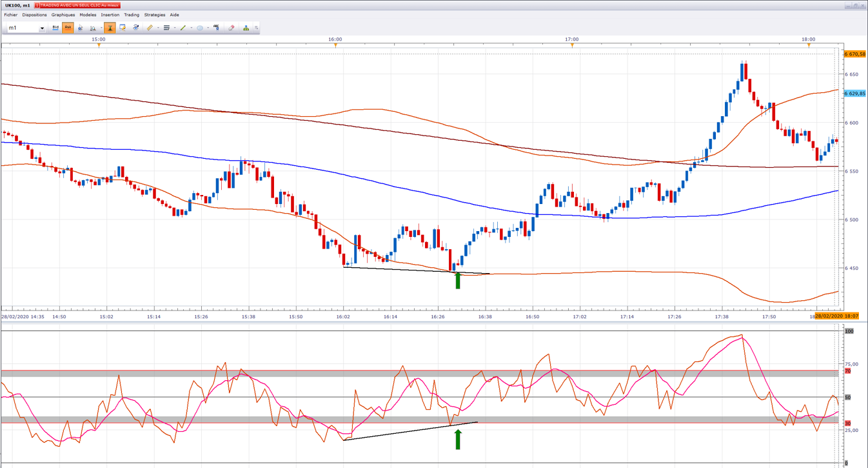The width and height of the screenshot is (868, 468).
Task: Toggle the Ask price display
Action: (x=68, y=28)
